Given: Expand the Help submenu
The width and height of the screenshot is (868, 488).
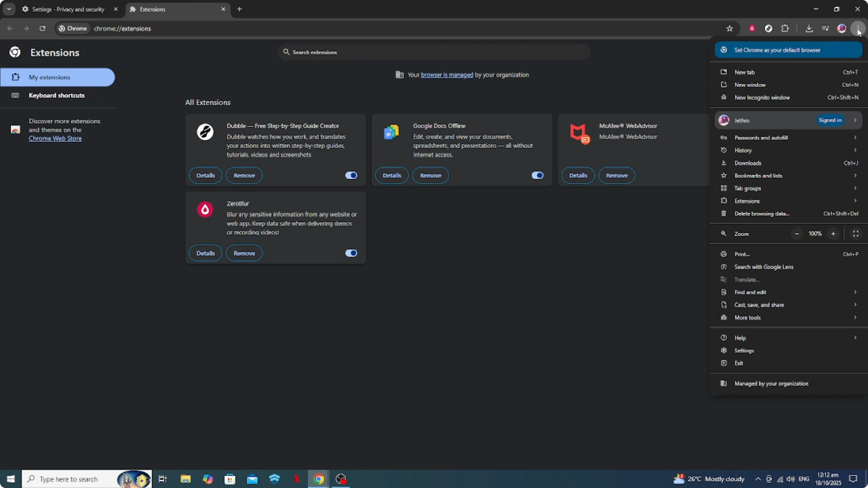Looking at the screenshot, I should (x=789, y=338).
